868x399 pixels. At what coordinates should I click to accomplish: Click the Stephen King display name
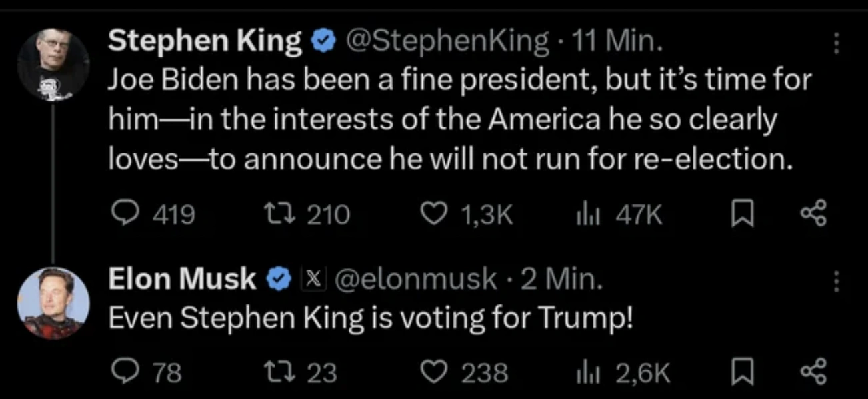(204, 42)
